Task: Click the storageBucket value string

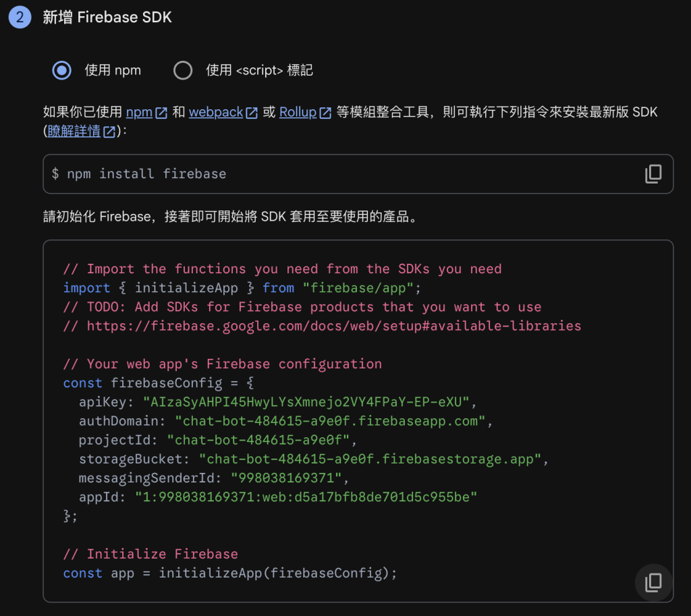Action: [370, 459]
